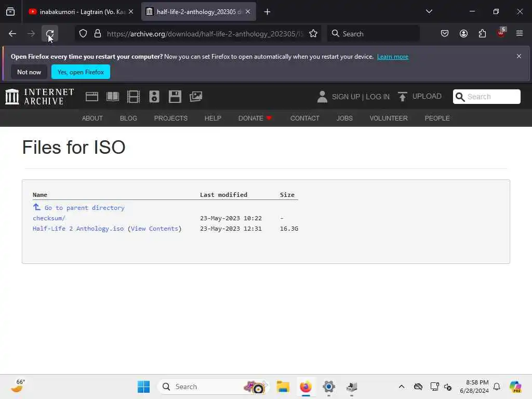Open Settings gear in the taskbar
532x399 pixels.
point(329,387)
